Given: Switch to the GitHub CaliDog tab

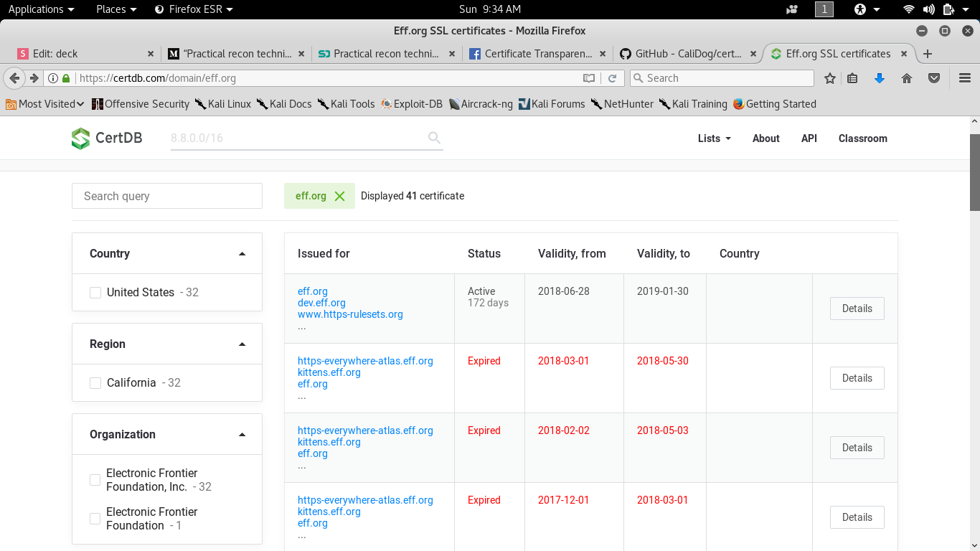Looking at the screenshot, I should click(x=689, y=54).
